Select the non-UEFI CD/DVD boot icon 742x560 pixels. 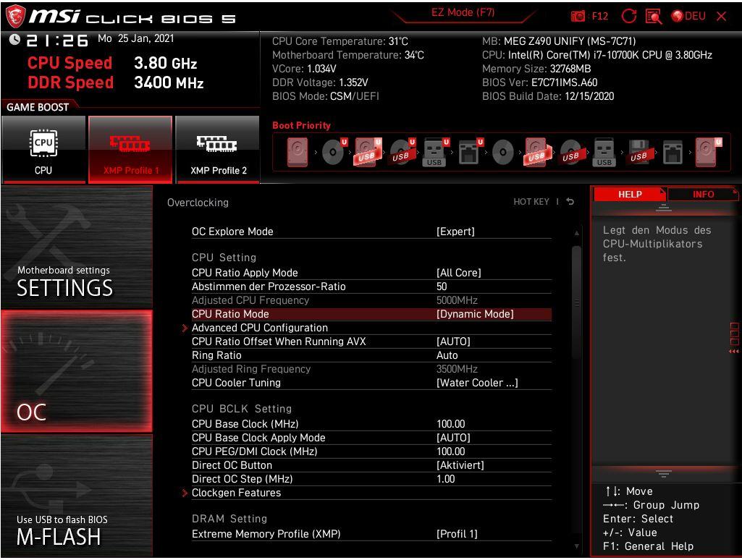tap(502, 152)
